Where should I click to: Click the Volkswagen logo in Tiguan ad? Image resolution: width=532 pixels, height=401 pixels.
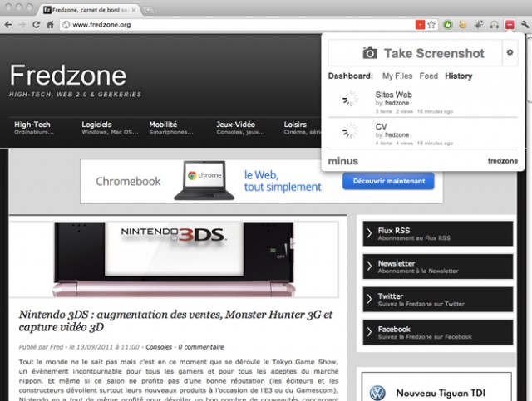pyautogui.click(x=377, y=393)
